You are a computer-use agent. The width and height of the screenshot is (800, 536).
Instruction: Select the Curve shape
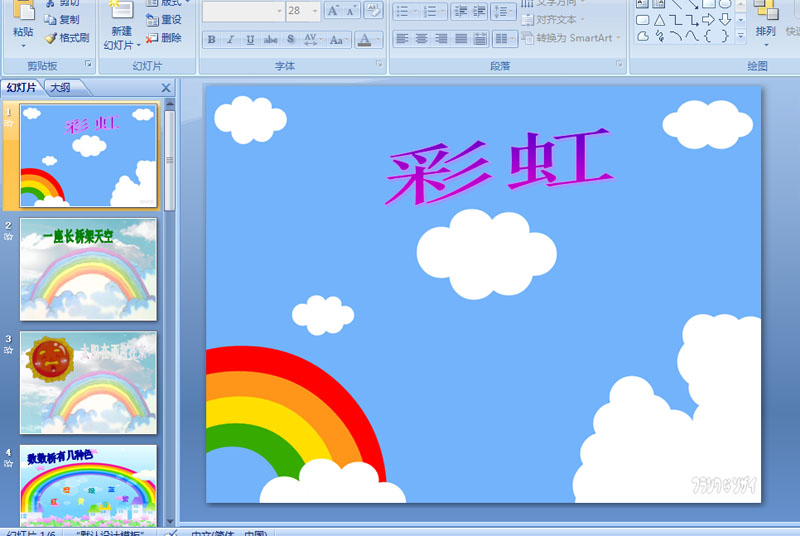[692, 36]
